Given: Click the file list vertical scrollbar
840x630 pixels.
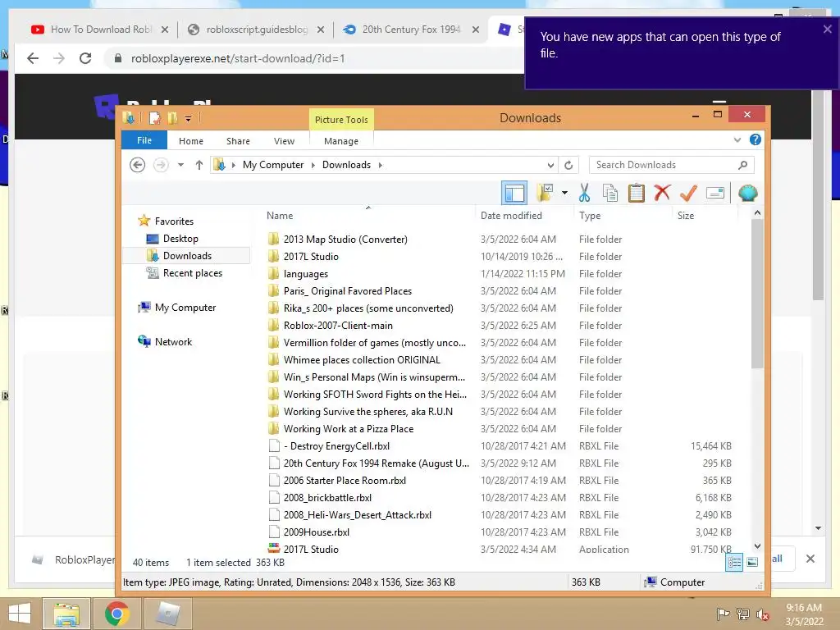Looking at the screenshot, I should tap(757, 294).
